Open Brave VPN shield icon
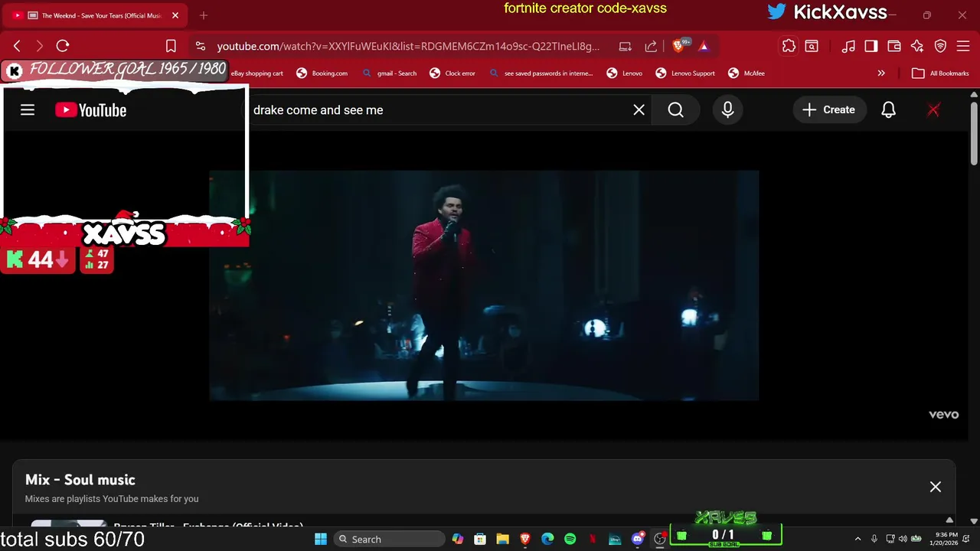The height and width of the screenshot is (551, 980). point(940,46)
